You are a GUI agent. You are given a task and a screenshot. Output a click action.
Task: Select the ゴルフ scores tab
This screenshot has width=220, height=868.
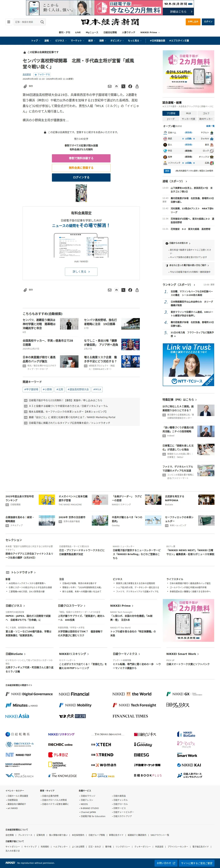click(x=206, y=113)
